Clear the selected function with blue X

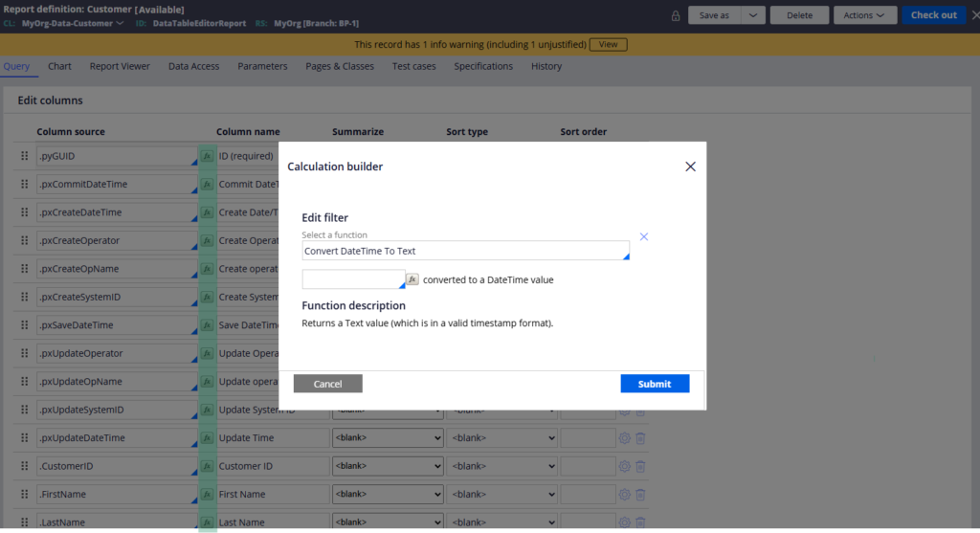tap(644, 236)
